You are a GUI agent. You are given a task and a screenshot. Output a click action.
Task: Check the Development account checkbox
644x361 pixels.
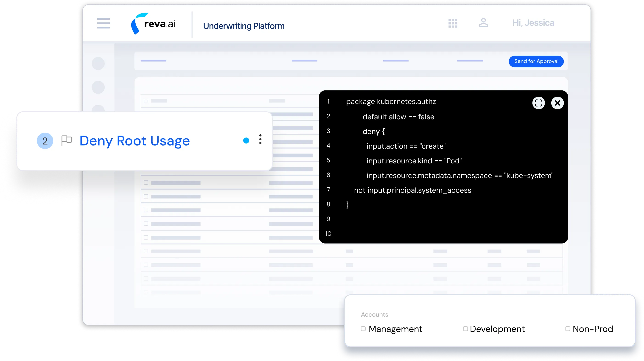pyautogui.click(x=465, y=329)
